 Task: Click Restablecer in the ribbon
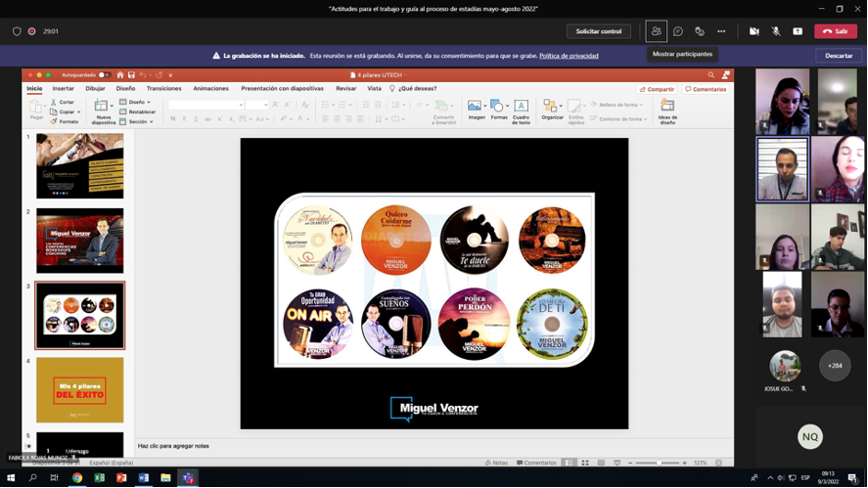(137, 111)
